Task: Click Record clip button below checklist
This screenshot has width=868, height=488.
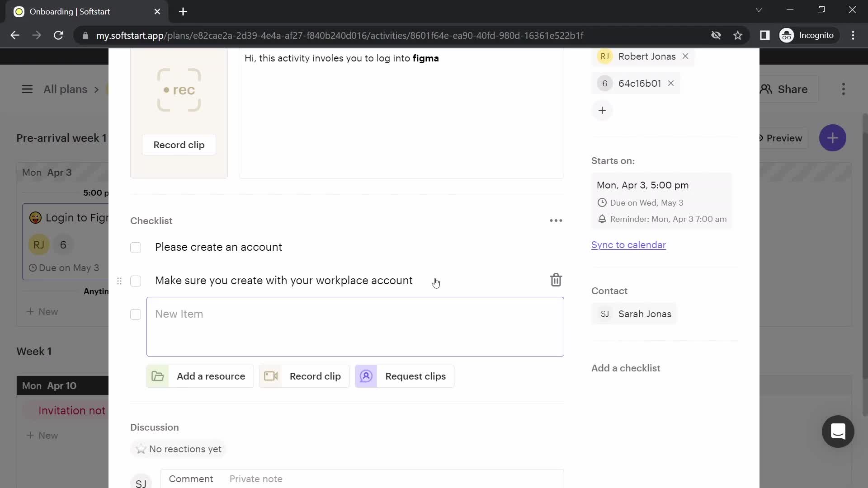Action: (x=304, y=376)
